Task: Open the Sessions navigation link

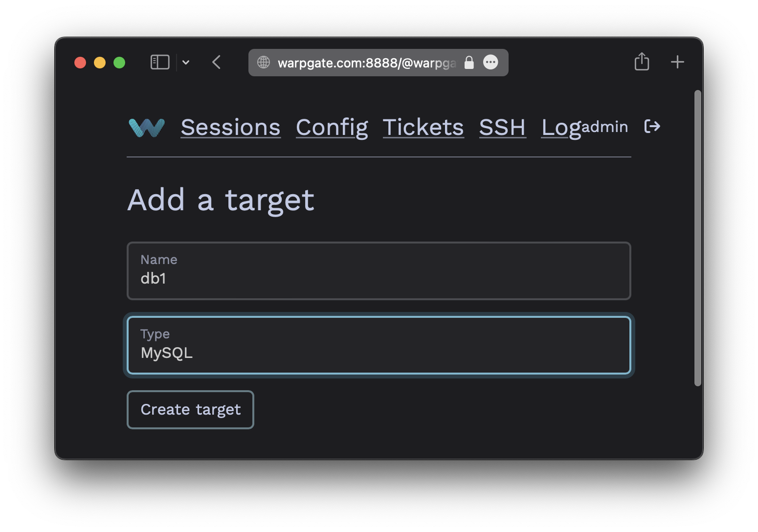Action: point(231,128)
